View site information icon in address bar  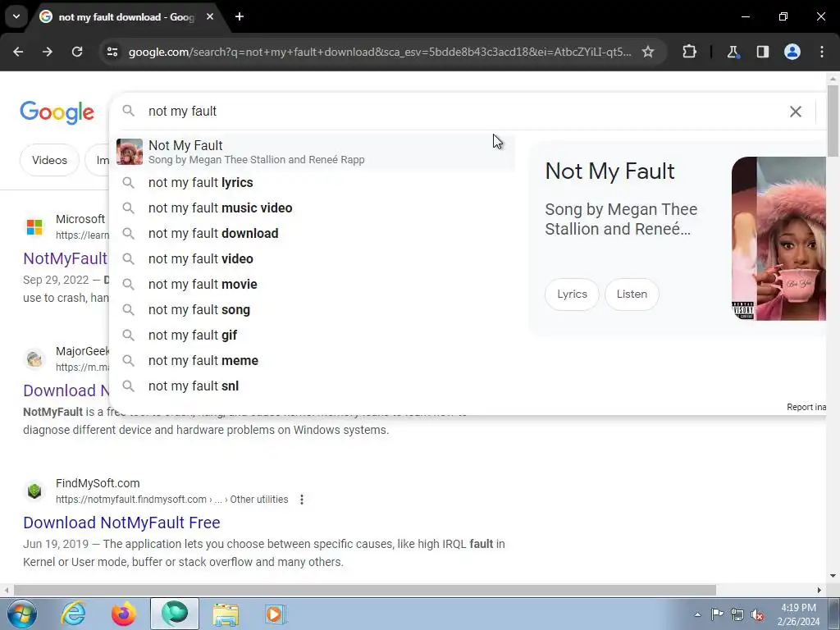click(112, 52)
